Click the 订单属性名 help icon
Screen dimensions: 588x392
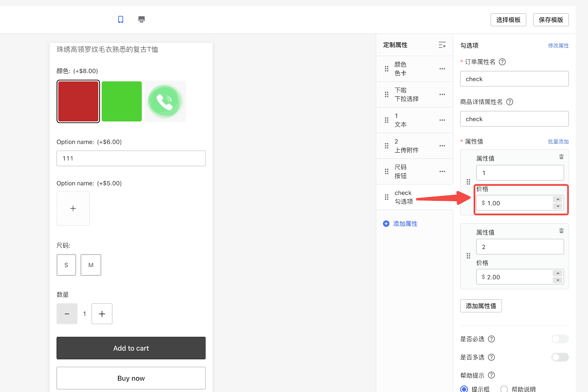coord(502,62)
